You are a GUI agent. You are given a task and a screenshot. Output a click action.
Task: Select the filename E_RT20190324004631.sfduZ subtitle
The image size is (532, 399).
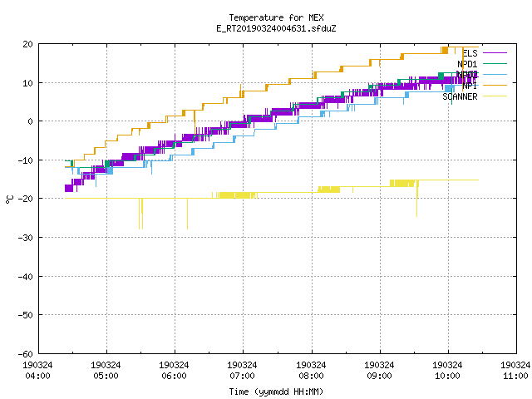tap(276, 28)
